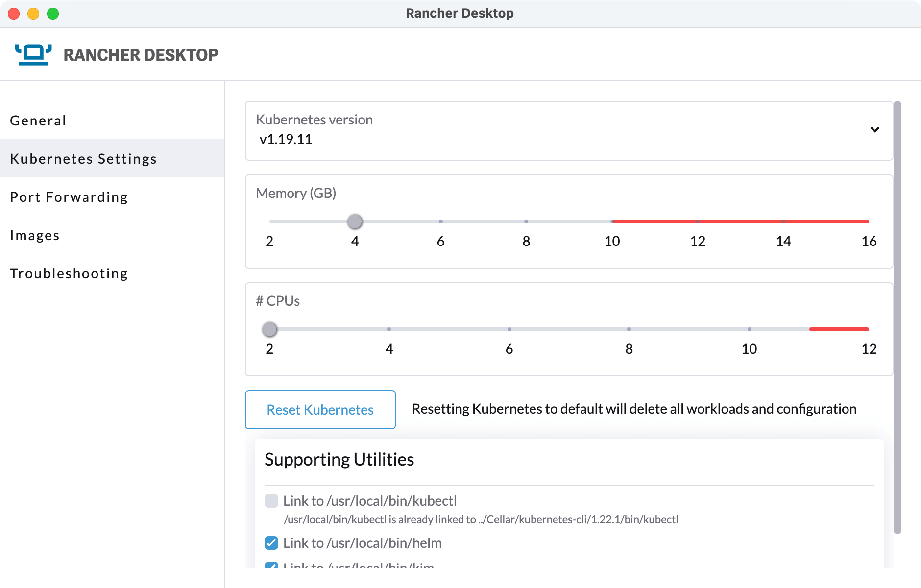Uncheck Link to /usr/local/bin/helm
Image resolution: width=921 pixels, height=588 pixels.
(x=271, y=543)
